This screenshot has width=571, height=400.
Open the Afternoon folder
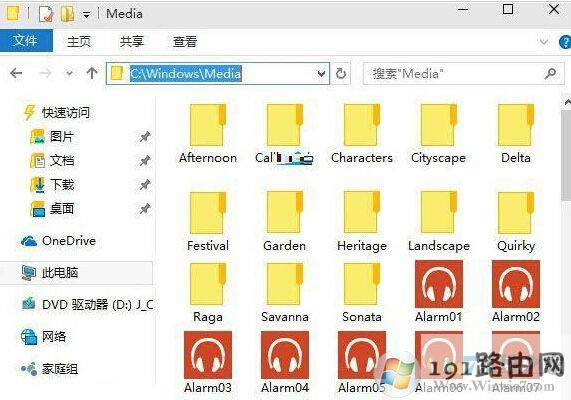pos(208,134)
